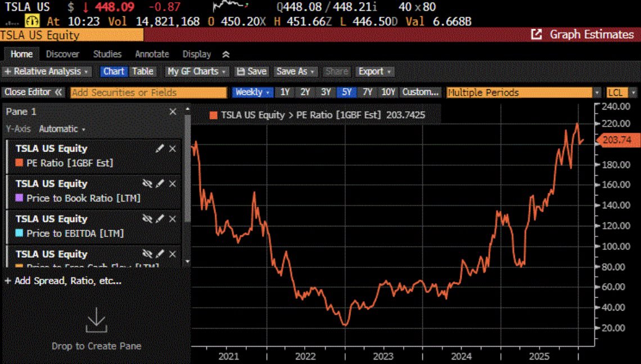Click the orange PE Ratio color swatch

19,162
